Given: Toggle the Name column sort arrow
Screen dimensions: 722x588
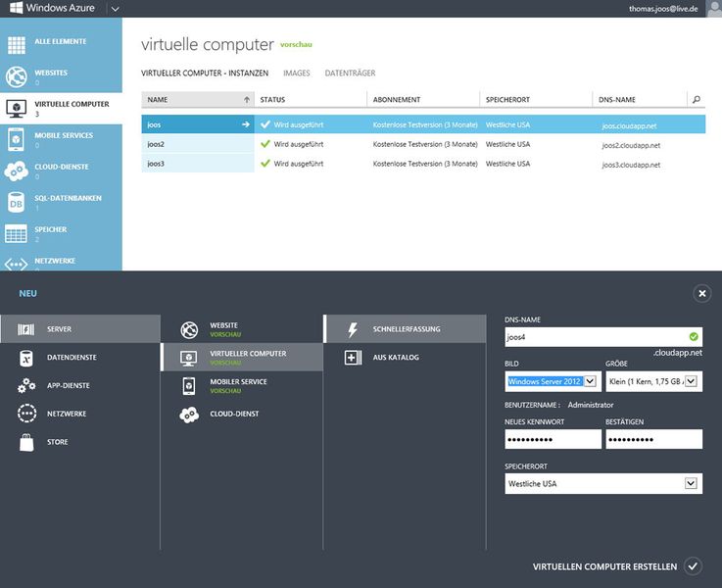Looking at the screenshot, I should (247, 99).
